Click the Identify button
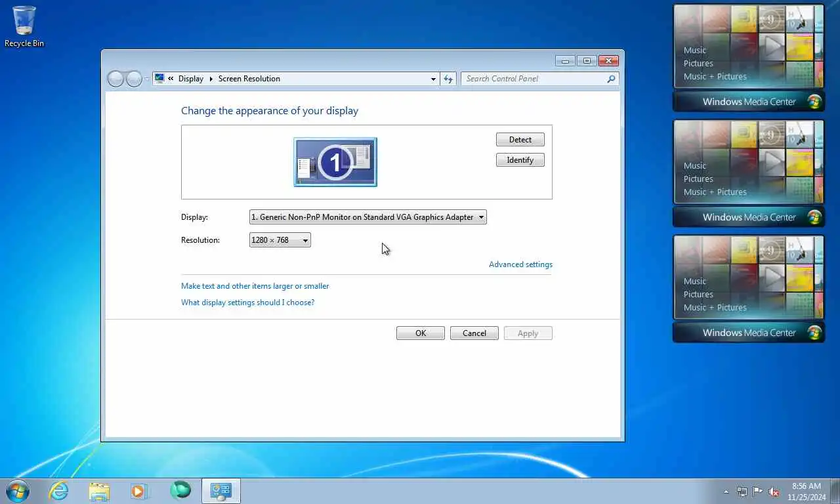The width and height of the screenshot is (840, 504). click(520, 160)
